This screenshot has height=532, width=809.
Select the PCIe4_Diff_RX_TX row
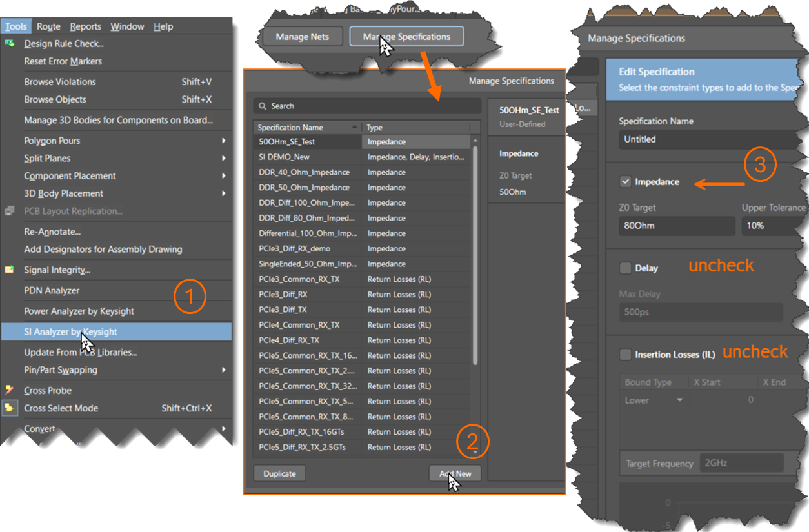(x=363, y=340)
